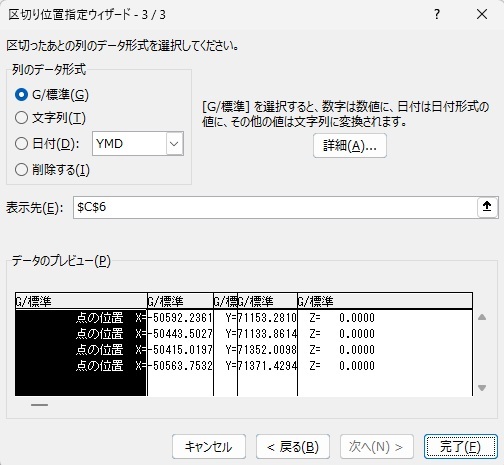This screenshot has width=504, height=465.
Task: Select column header above -50592.2361
Action: click(x=180, y=301)
